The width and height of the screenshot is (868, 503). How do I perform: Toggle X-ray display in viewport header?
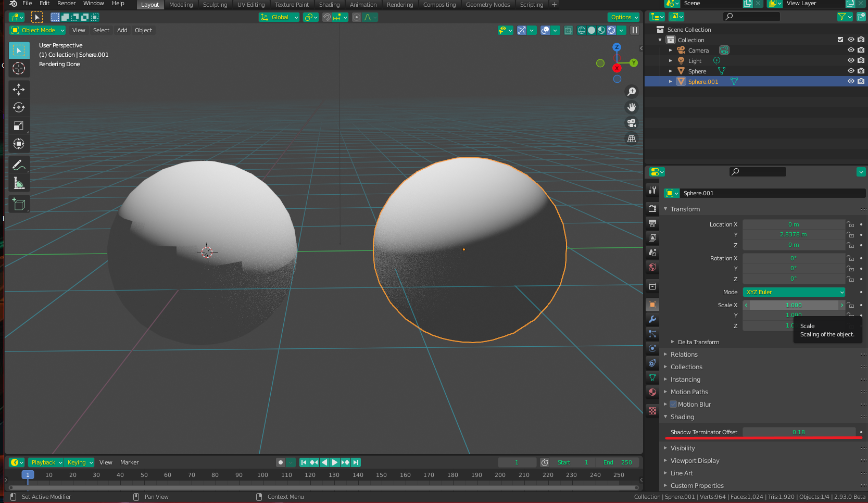point(569,30)
